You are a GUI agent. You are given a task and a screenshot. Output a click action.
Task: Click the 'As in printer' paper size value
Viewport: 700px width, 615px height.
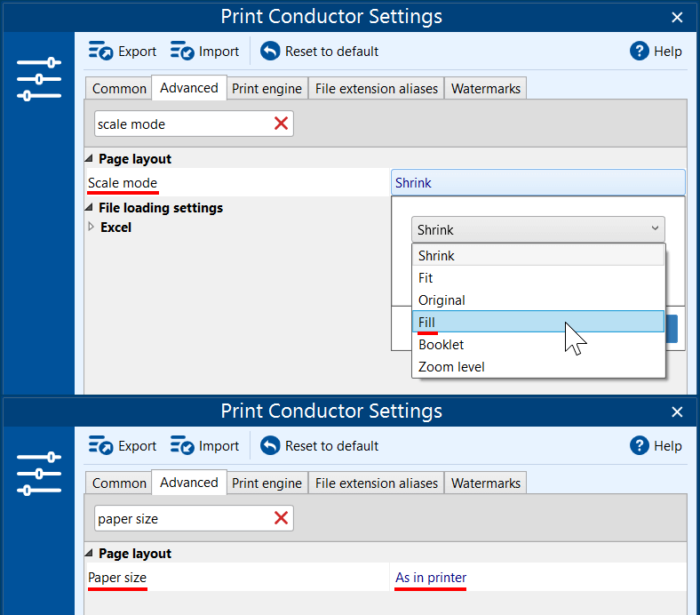pos(430,577)
